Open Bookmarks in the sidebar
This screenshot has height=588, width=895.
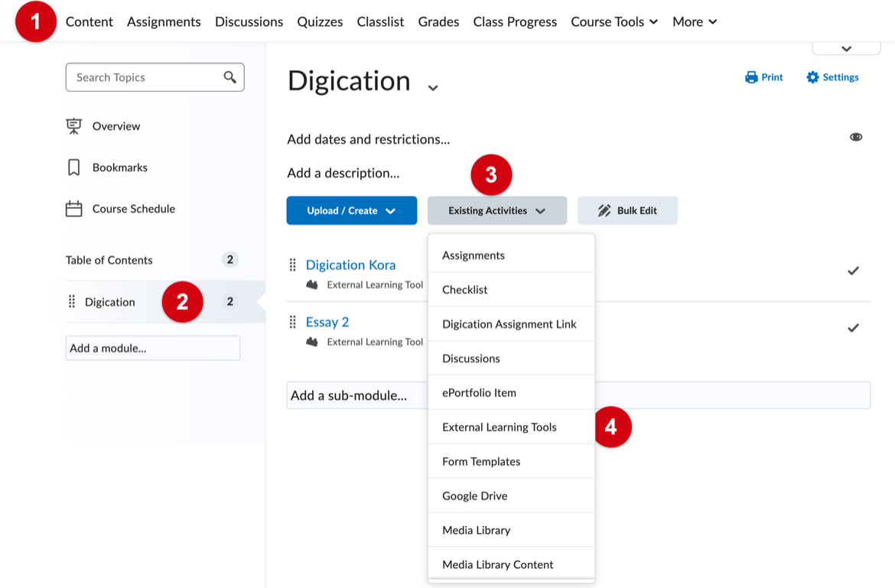(x=120, y=167)
